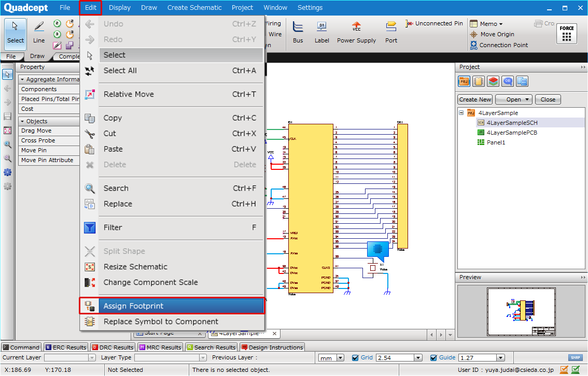Select the Label tool

[x=322, y=33]
